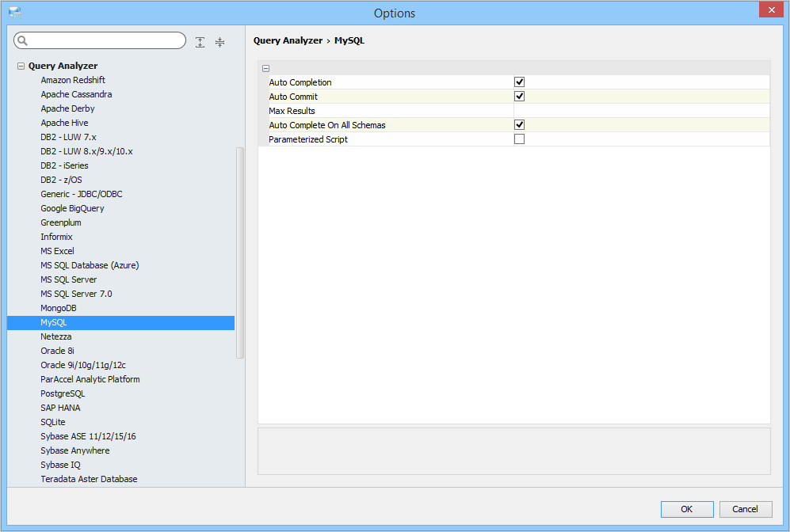Toggle the Auto Completion checkbox
Image resolution: width=790 pixels, height=532 pixels.
pos(519,82)
